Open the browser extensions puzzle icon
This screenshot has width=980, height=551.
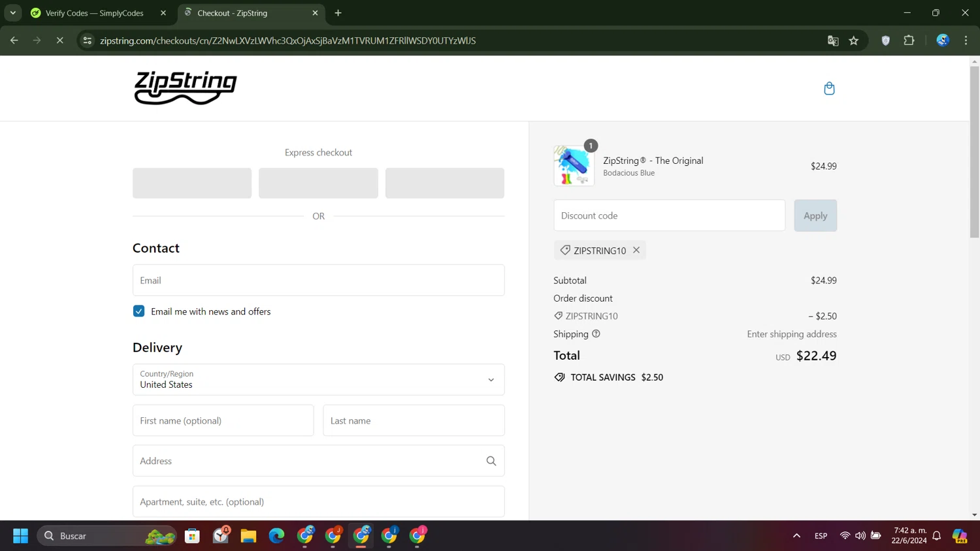tap(909, 40)
